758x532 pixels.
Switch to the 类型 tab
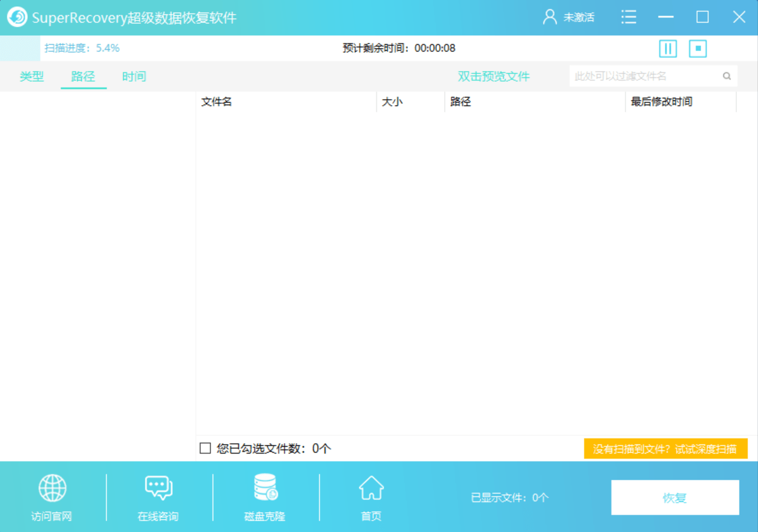(32, 77)
